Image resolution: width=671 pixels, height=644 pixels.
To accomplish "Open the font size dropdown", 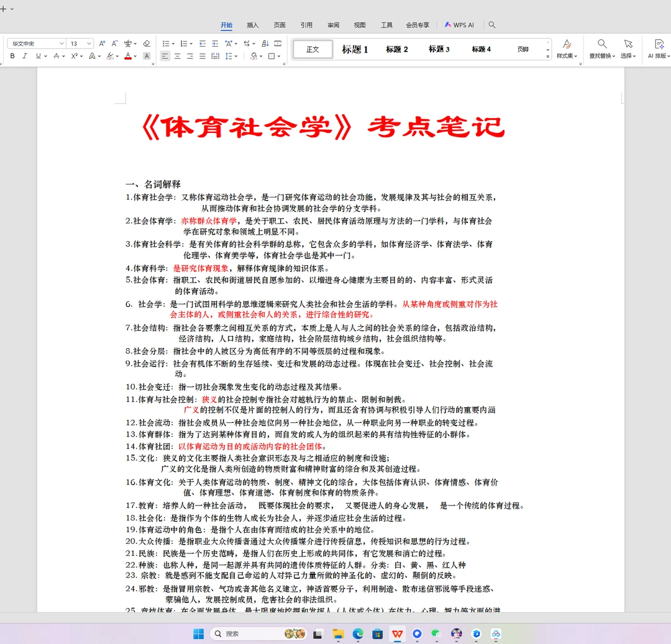I will (89, 43).
